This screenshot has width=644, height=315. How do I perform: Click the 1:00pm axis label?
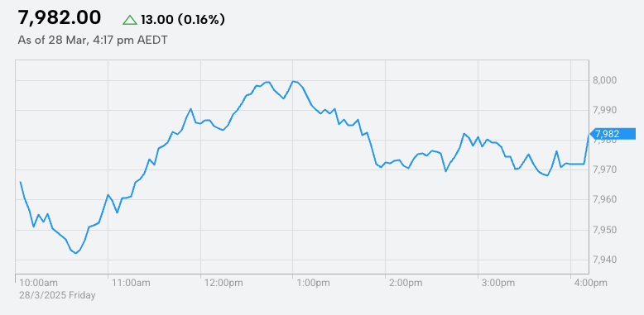click(314, 283)
